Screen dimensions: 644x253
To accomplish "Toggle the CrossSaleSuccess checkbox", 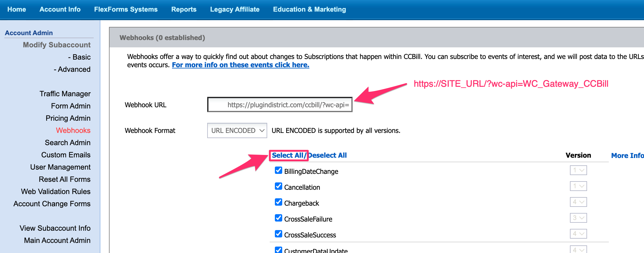I will pyautogui.click(x=279, y=234).
